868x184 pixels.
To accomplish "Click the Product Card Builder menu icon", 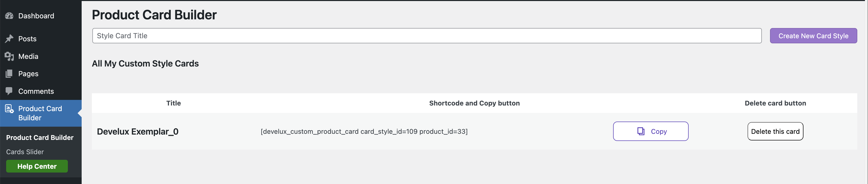I will click(9, 109).
